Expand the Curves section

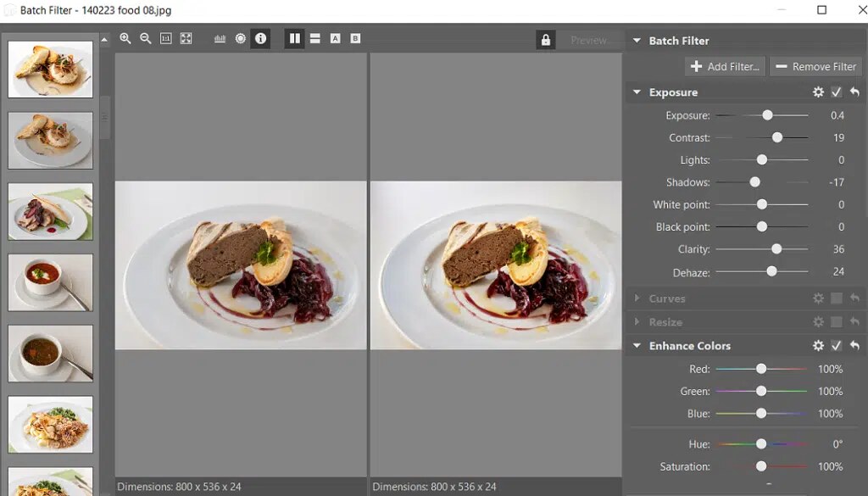(x=637, y=298)
